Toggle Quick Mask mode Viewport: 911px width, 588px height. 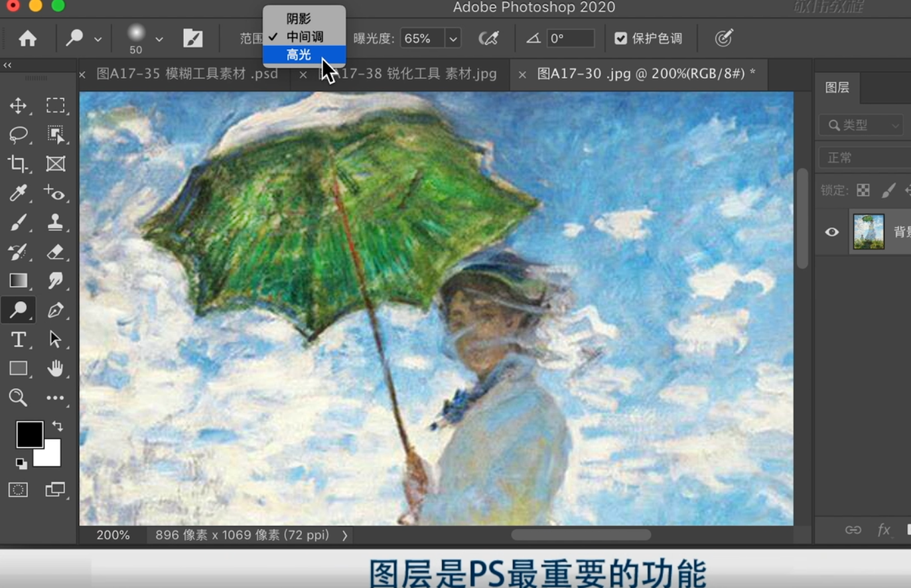(18, 490)
